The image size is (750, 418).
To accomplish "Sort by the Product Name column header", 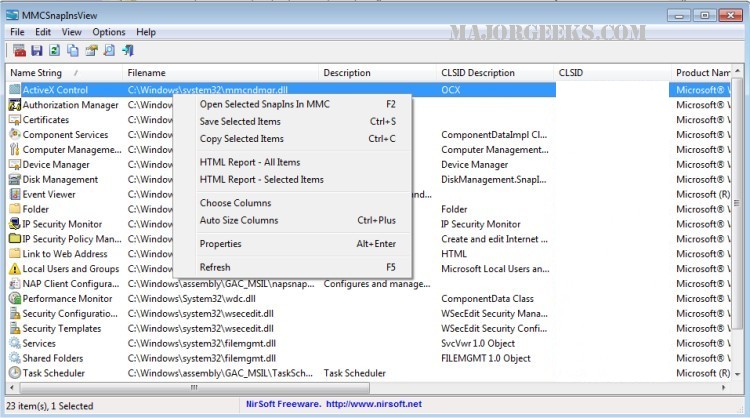I will 702,73.
